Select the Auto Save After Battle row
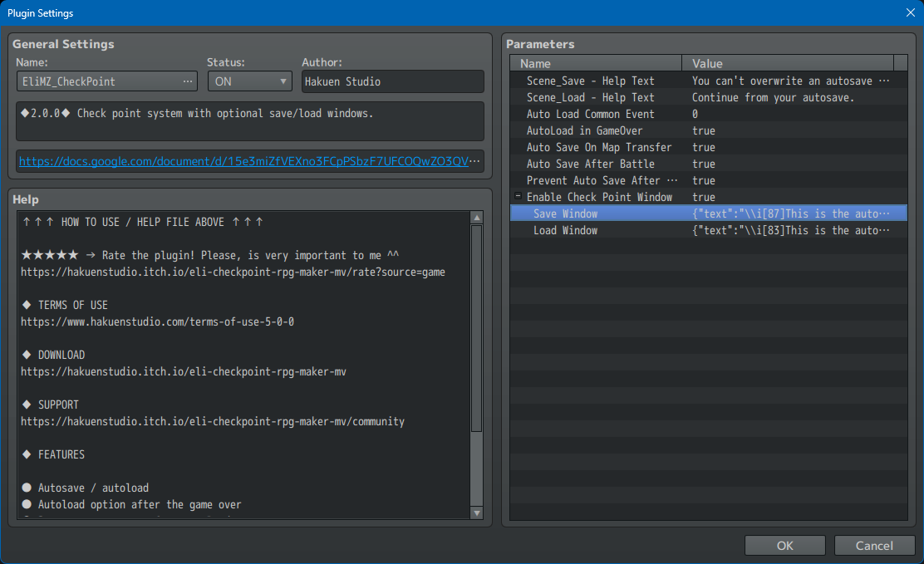Viewport: 924px width, 564px height. [708, 164]
